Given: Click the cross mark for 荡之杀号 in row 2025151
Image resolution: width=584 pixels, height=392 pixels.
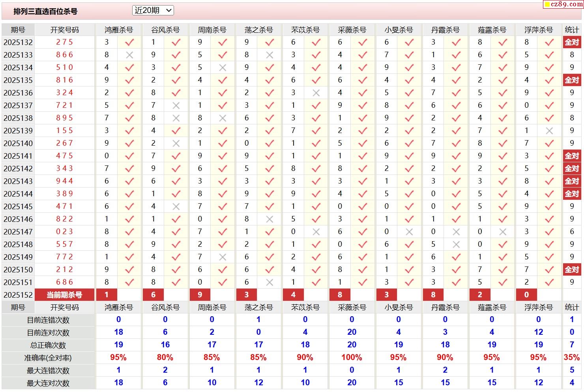Looking at the screenshot, I should (270, 282).
